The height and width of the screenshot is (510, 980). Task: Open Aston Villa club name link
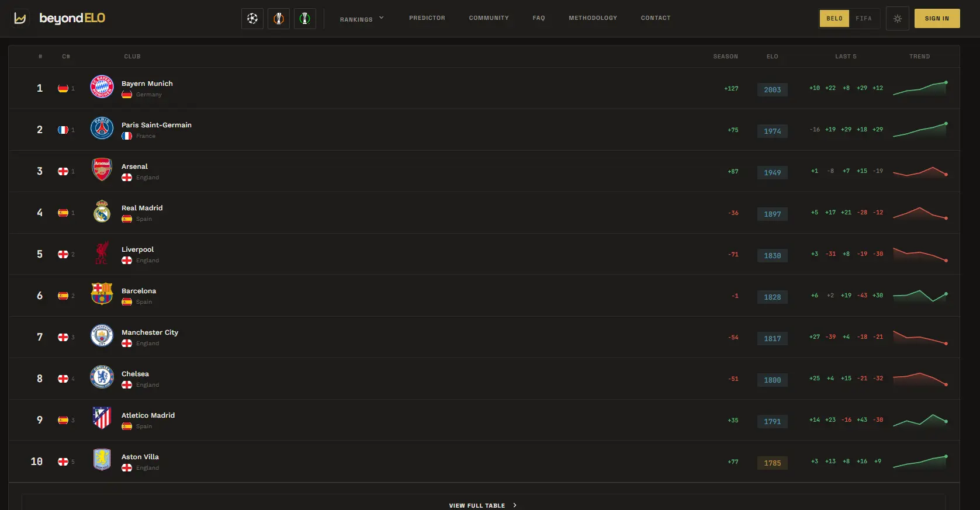pos(140,457)
